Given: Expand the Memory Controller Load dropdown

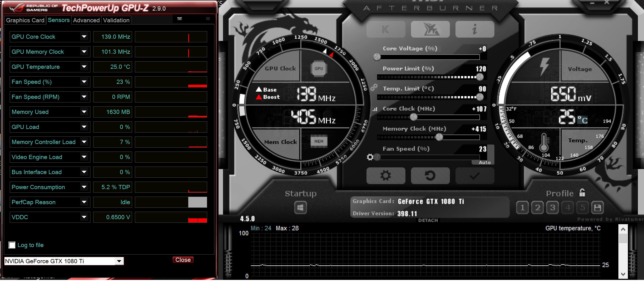Looking at the screenshot, I should (84, 142).
